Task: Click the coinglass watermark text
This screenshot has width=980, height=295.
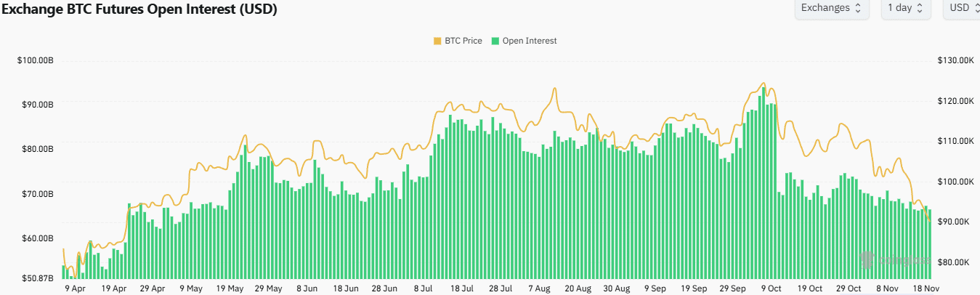Action: point(902,260)
